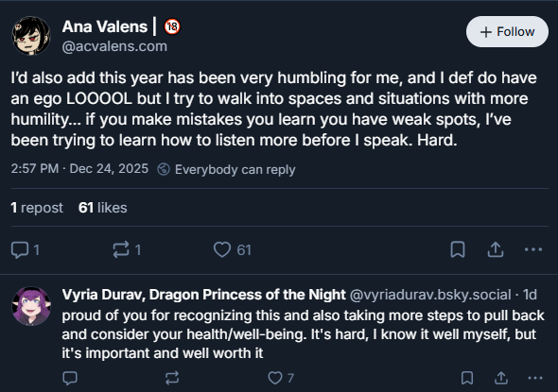View the list of 61 likes
This screenshot has width=558, height=392.
(x=102, y=208)
